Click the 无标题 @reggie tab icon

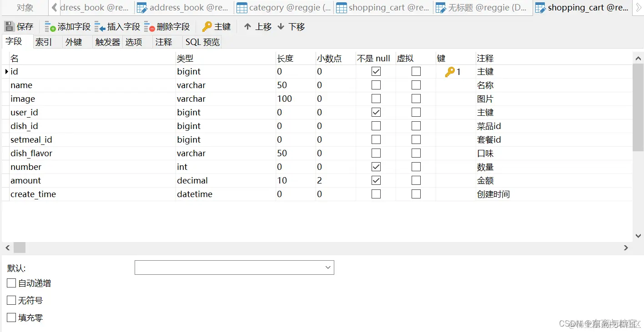[x=441, y=8]
